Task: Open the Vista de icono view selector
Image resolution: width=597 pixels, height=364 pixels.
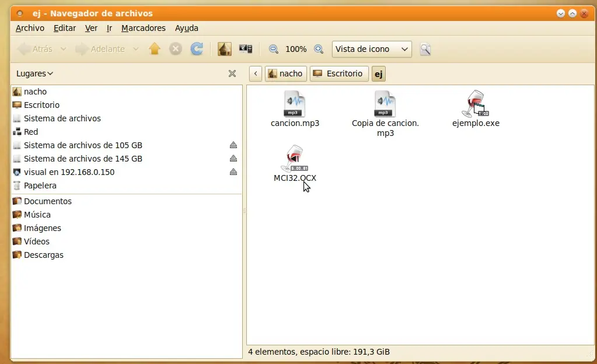Action: tap(372, 49)
